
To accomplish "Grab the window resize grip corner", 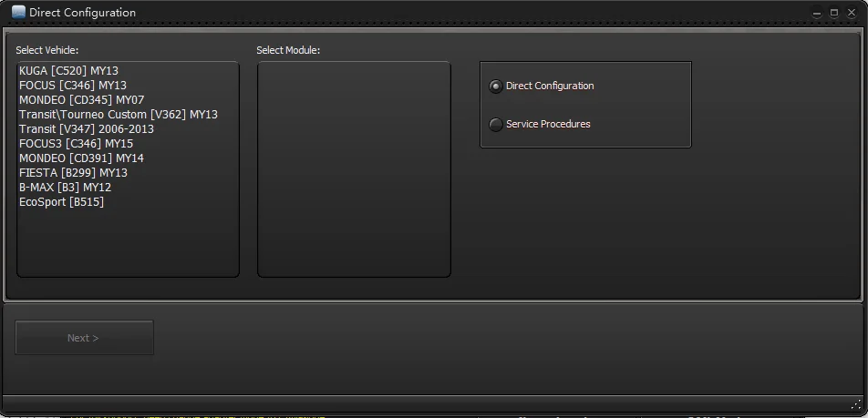I will click(x=856, y=403).
